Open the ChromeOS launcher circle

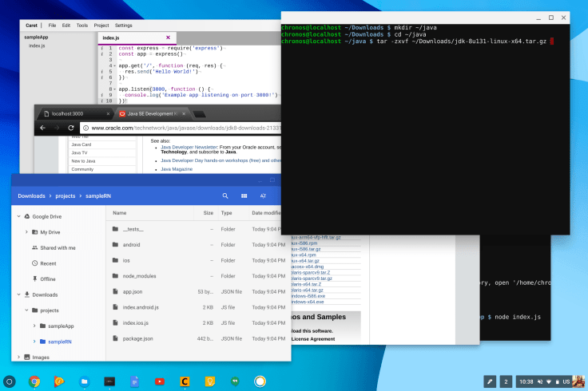10,381
